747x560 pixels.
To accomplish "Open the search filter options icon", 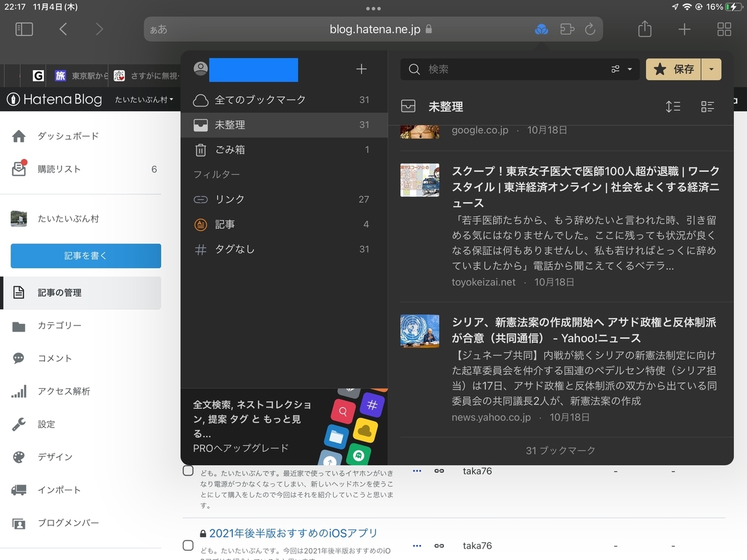I will coord(622,69).
